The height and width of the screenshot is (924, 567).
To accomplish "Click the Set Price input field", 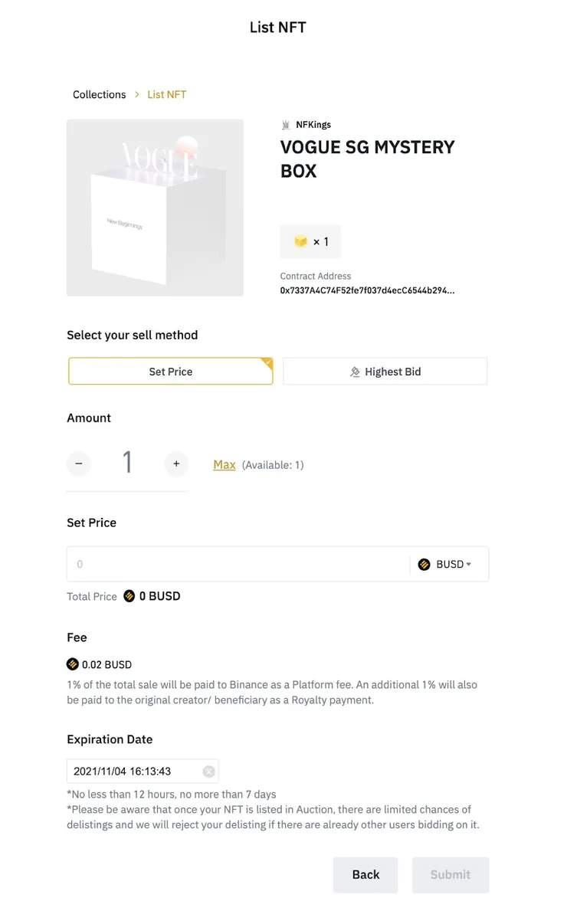I will [x=238, y=565].
